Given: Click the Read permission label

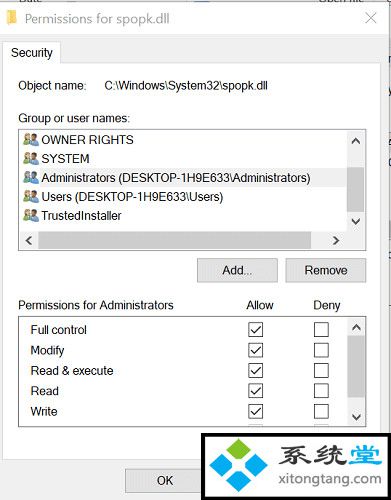Looking at the screenshot, I should 45,391.
